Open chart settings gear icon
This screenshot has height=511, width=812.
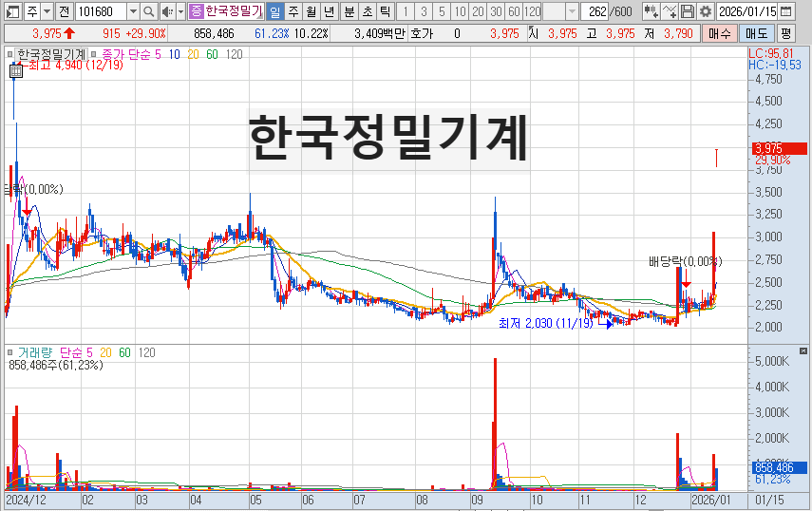[x=705, y=10]
